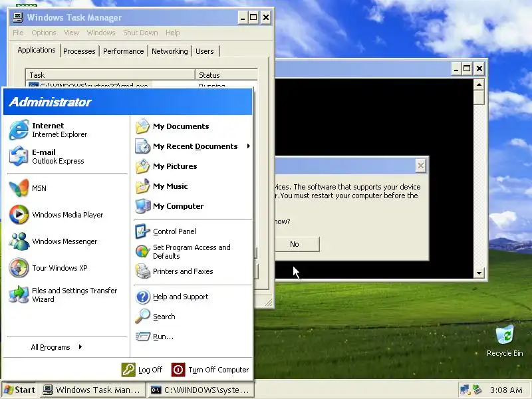Open Help menu in Task Manager

coord(173,33)
